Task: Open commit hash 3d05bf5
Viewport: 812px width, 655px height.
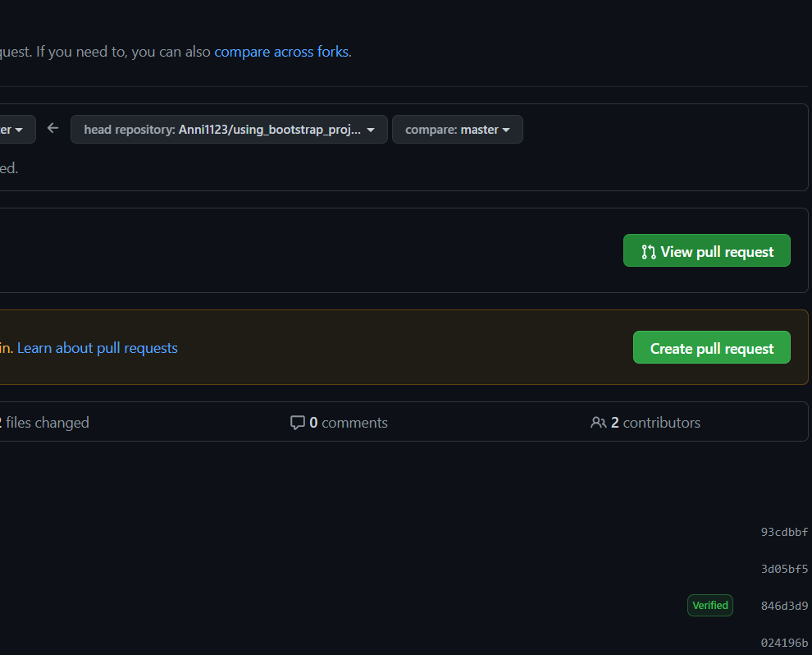Action: coord(784,569)
